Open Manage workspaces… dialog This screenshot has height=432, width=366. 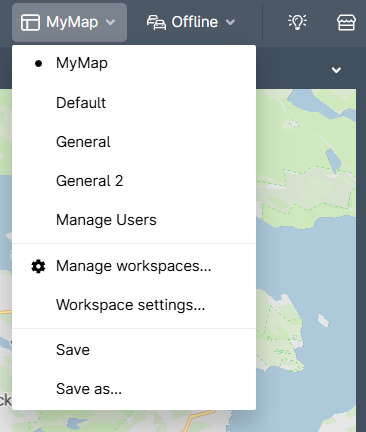click(x=134, y=266)
